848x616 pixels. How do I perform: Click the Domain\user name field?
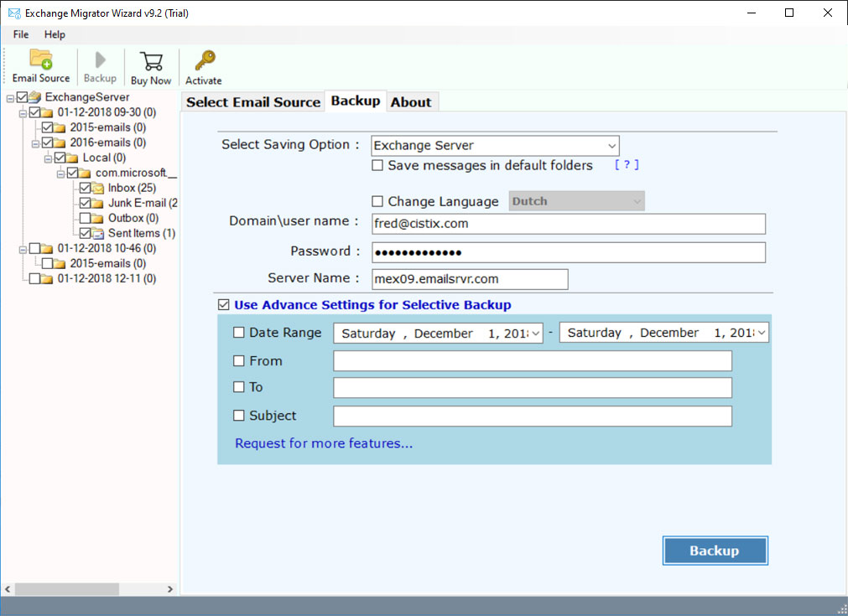click(x=569, y=224)
